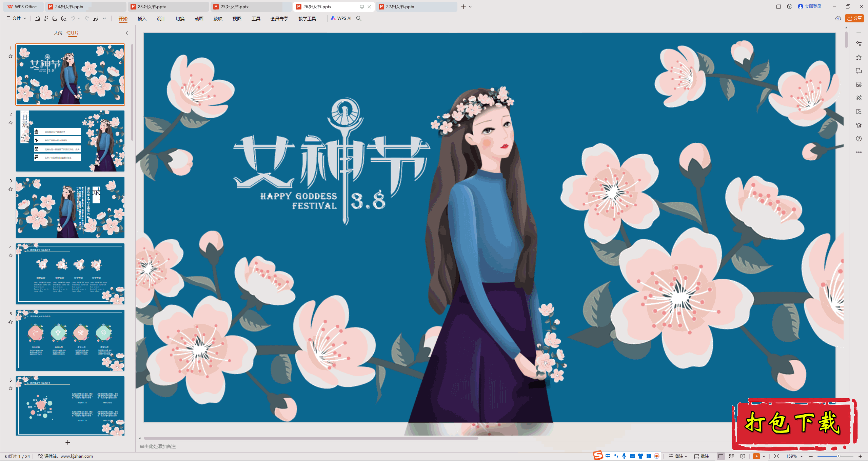Toggle the 备注 notes pane

click(x=678, y=456)
